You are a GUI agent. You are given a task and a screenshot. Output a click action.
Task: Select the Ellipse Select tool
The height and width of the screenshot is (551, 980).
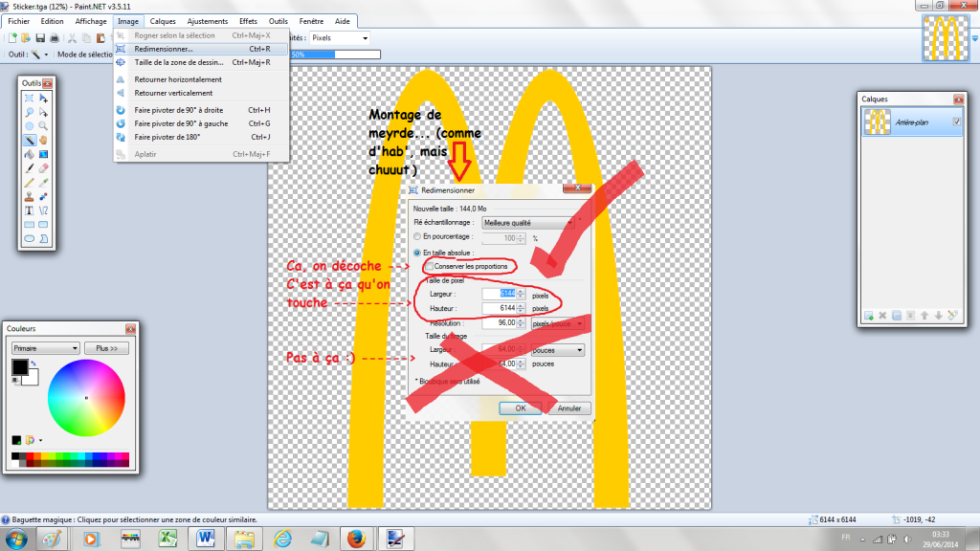30,126
